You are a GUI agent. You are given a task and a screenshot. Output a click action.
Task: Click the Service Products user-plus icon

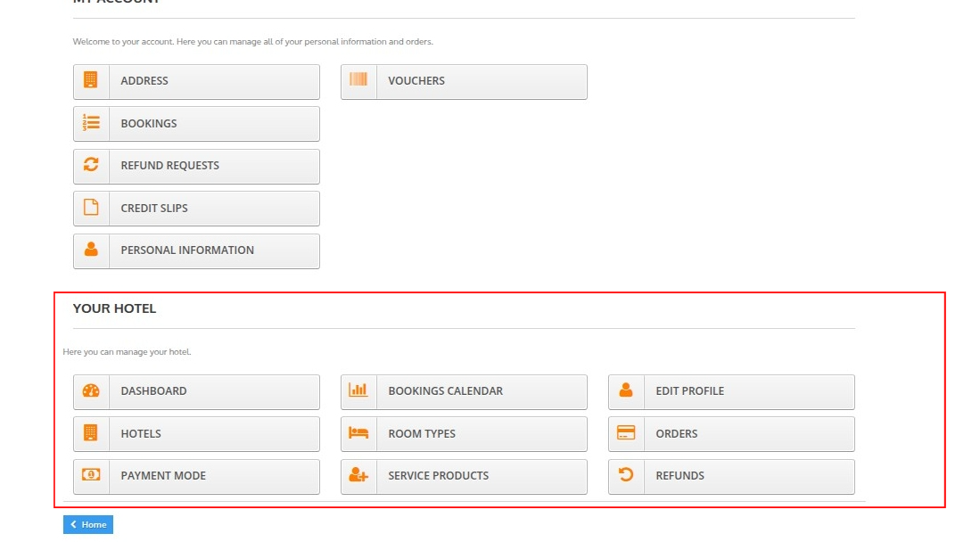click(358, 475)
